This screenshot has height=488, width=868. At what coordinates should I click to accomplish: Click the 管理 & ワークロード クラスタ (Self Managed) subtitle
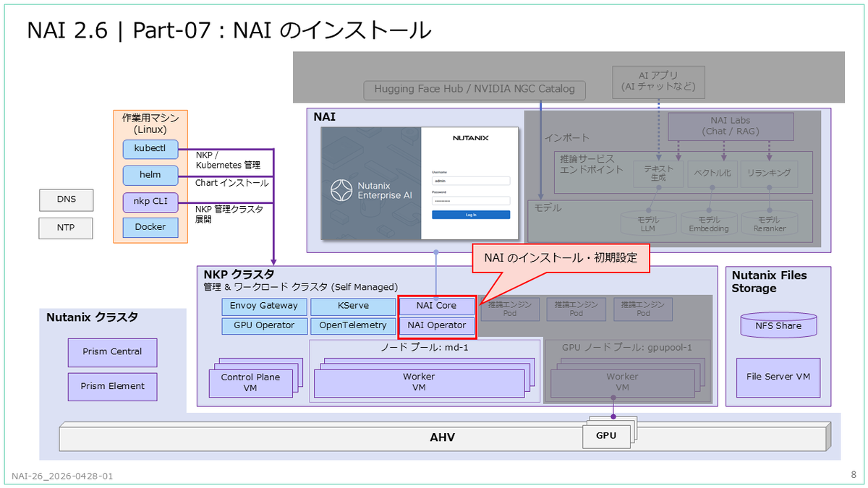point(301,287)
